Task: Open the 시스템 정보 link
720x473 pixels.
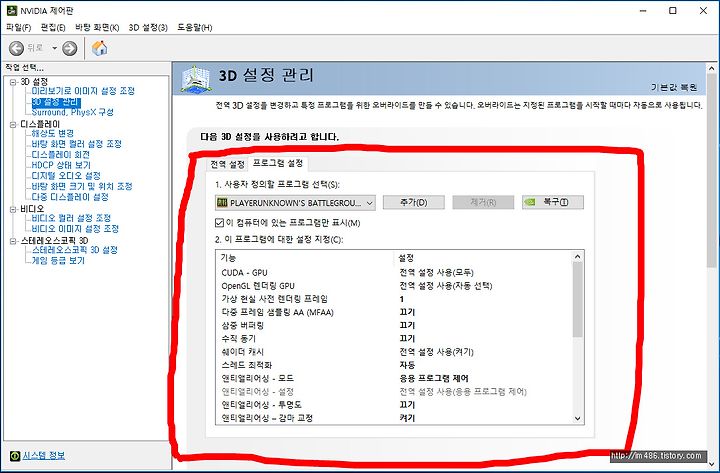Action: click(x=44, y=456)
